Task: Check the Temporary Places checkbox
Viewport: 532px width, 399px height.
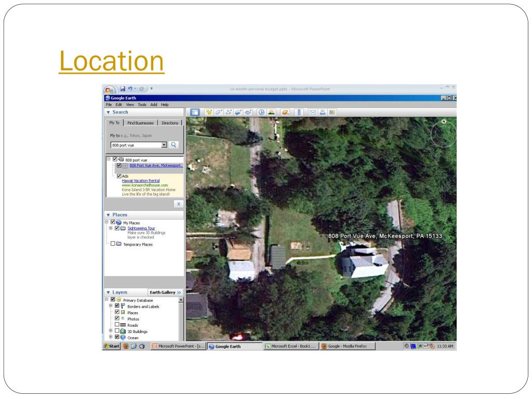Action: click(113, 244)
